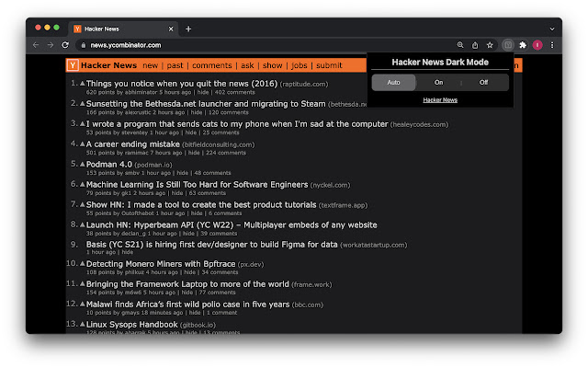Open the 402 comments link

(x=235, y=92)
